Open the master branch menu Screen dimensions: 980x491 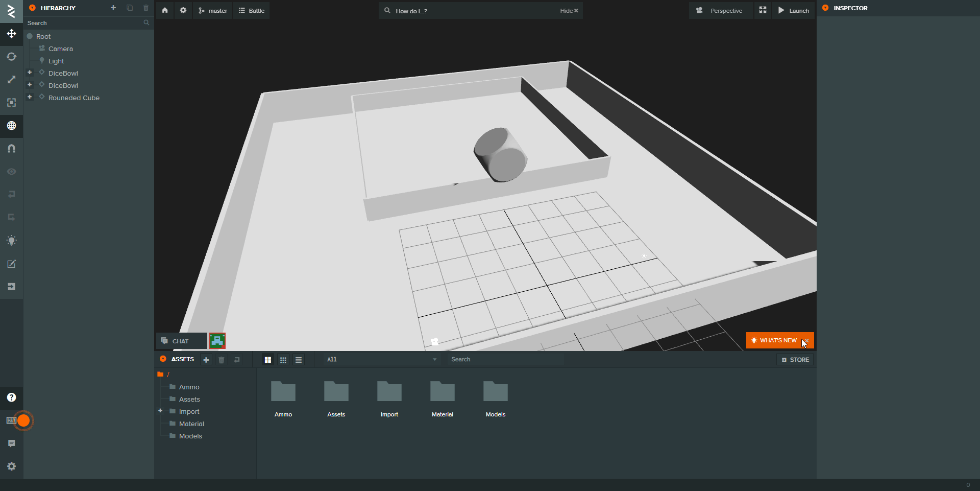(x=213, y=10)
